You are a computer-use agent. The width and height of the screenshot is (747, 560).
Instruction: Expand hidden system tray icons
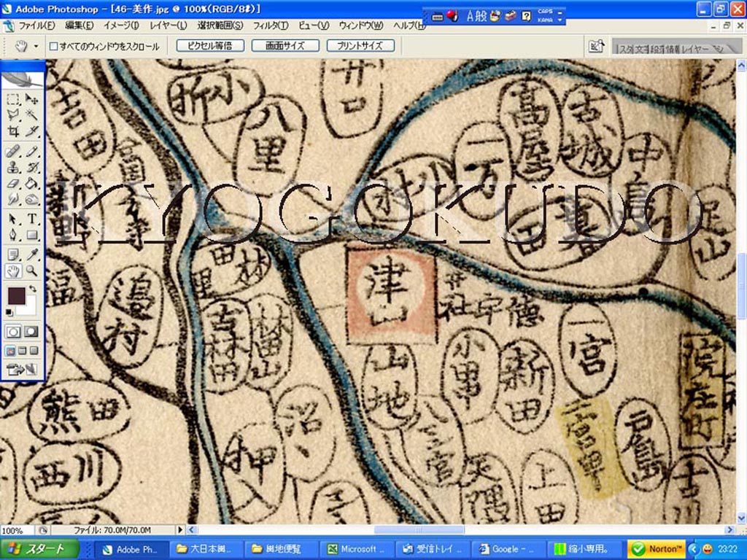click(x=693, y=549)
